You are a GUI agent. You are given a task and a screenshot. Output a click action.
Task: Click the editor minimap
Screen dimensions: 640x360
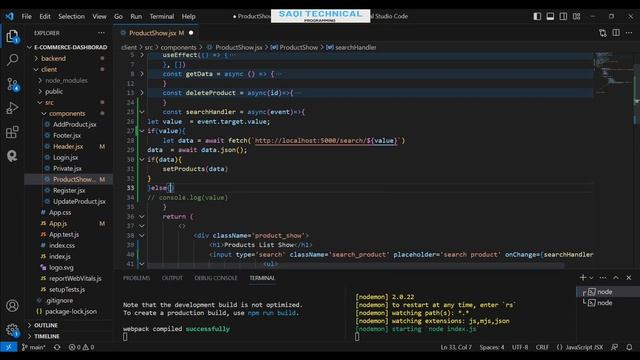(612, 73)
